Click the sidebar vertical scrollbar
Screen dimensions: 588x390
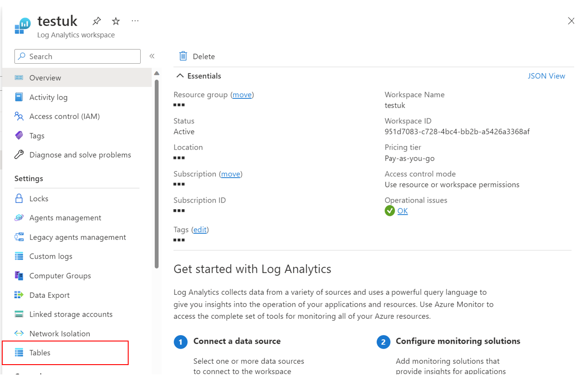tap(156, 174)
